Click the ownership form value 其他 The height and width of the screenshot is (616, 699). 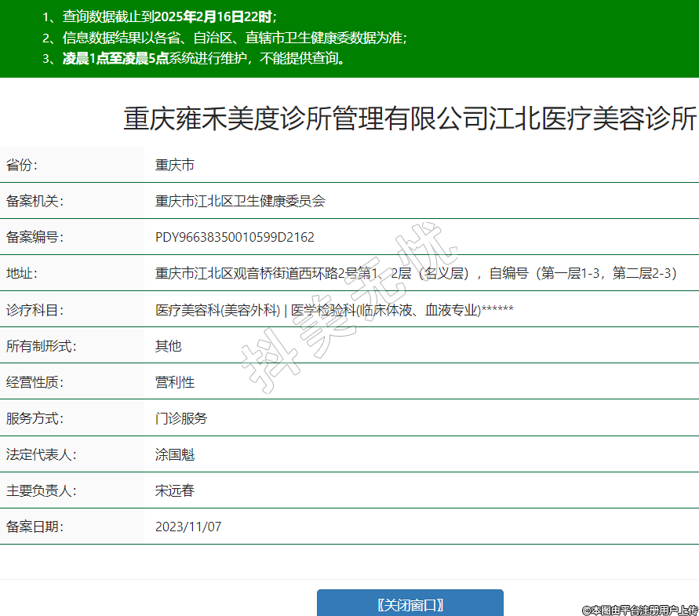coord(168,346)
